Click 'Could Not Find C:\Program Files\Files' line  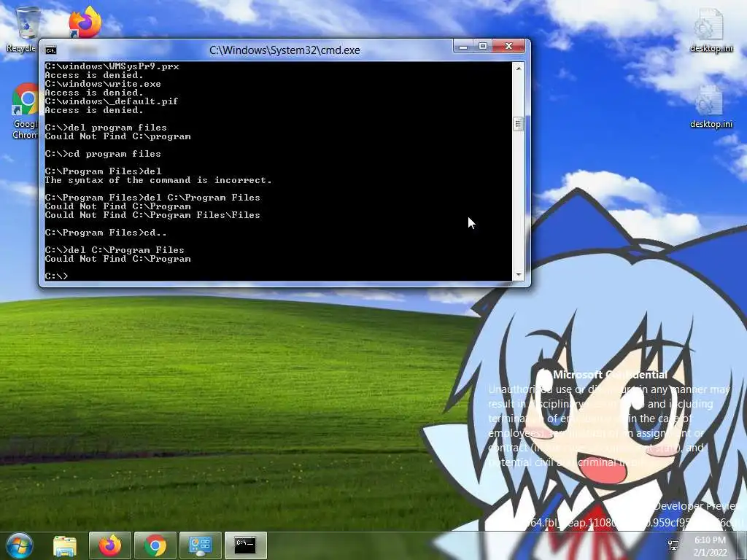(152, 215)
